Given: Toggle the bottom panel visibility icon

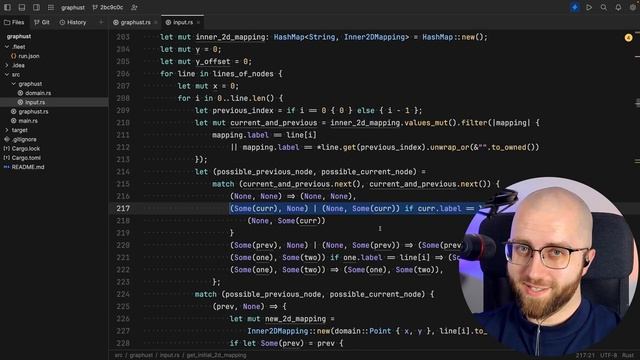Looking at the screenshot, I should (x=22, y=7).
